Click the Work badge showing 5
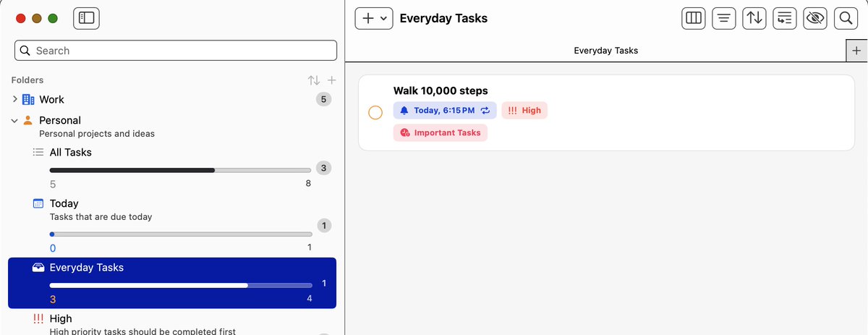Viewport: 868px width, 335px height. tap(323, 99)
